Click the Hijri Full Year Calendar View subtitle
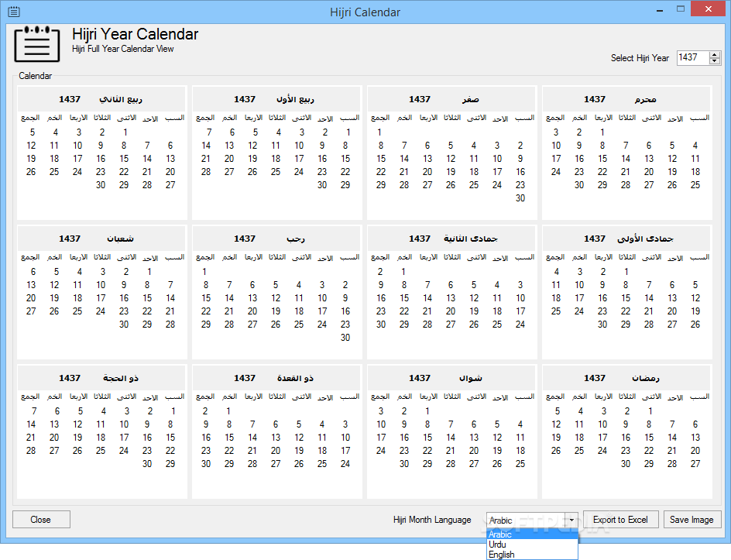The image size is (731, 560). [122, 49]
